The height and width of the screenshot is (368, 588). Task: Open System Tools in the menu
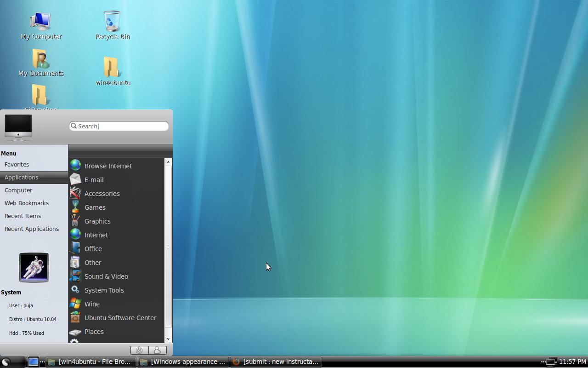(104, 290)
